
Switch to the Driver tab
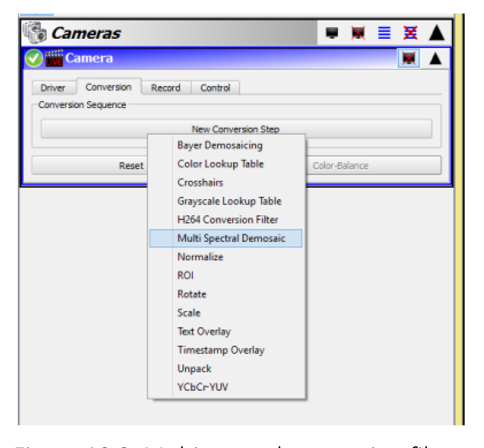pos(53,88)
